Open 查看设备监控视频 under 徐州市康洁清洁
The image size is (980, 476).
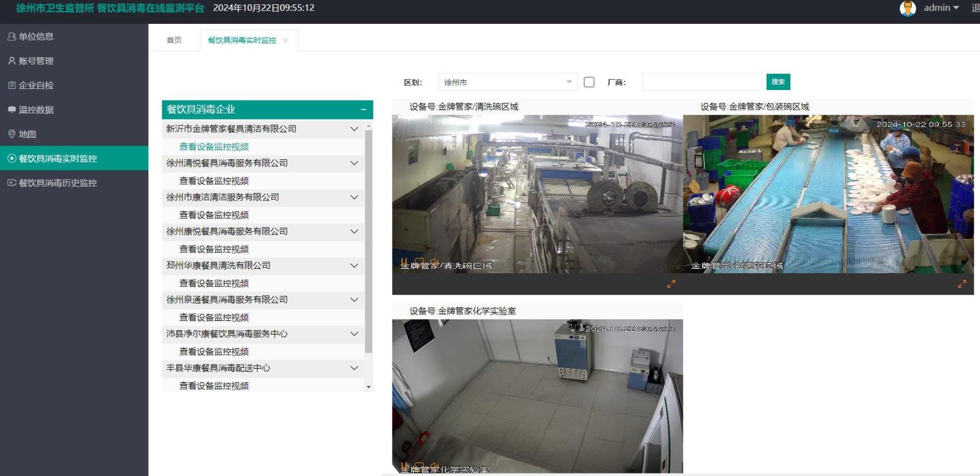click(x=214, y=215)
